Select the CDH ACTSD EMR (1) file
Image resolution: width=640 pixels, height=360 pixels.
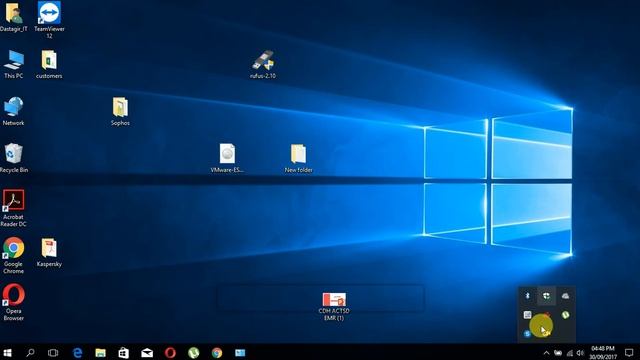tap(334, 307)
